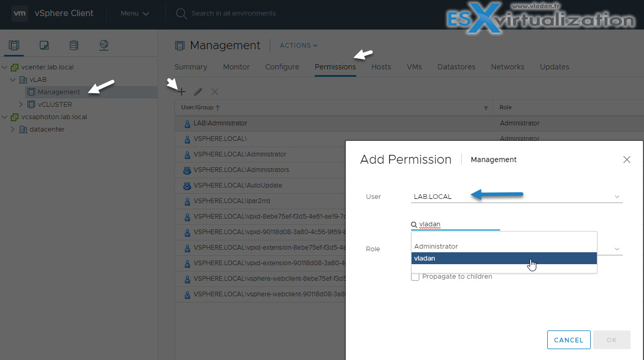Click the VMware vm logo

pyautogui.click(x=20, y=13)
